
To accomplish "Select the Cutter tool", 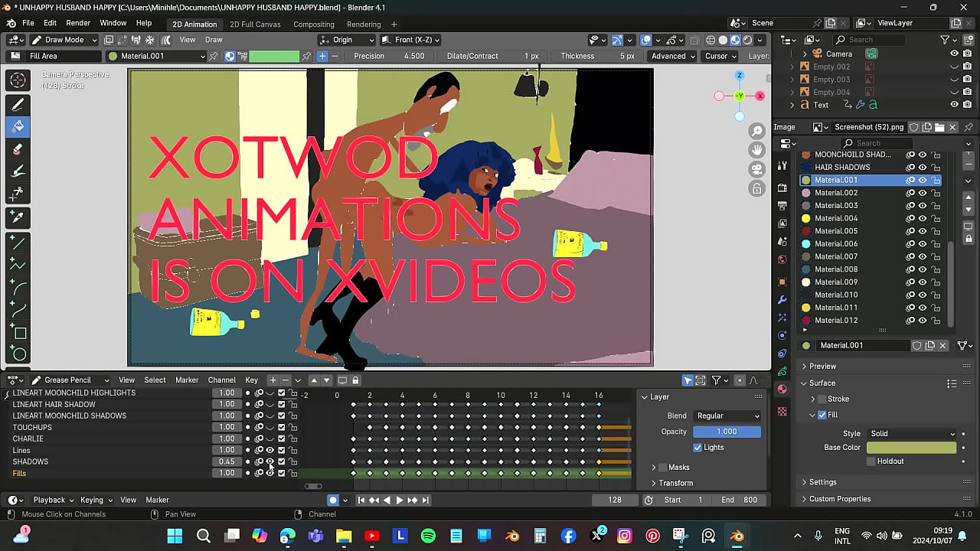I will (18, 194).
